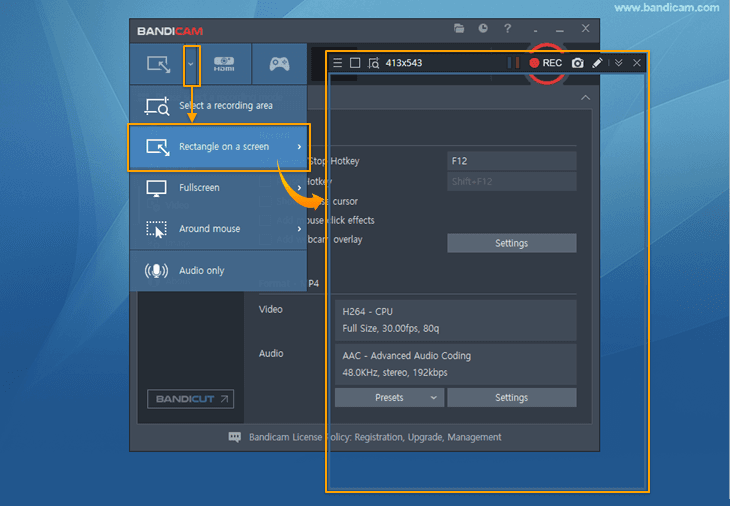Choose Audio only menu item

tap(218, 270)
